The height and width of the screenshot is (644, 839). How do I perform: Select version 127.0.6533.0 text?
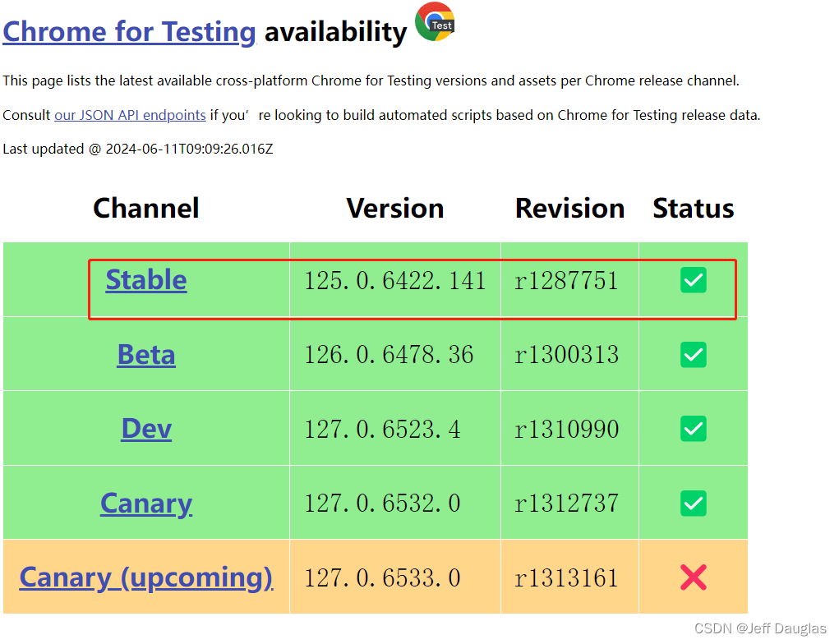point(383,577)
